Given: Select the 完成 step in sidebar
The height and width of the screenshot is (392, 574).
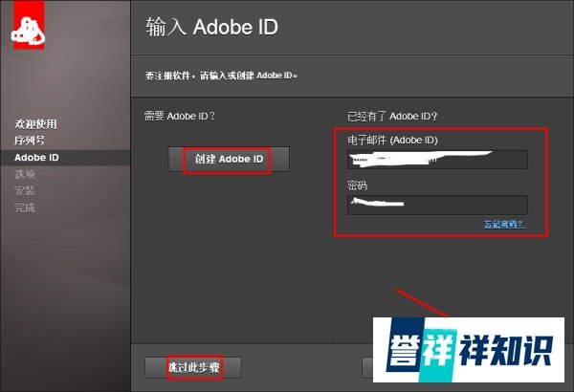Looking at the screenshot, I should tap(25, 207).
